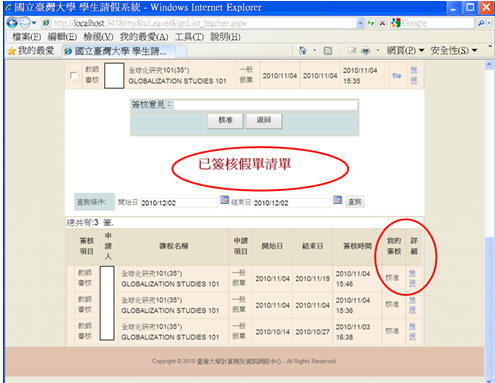
Task: Click the green Refresh page icon
Action: click(371, 23)
